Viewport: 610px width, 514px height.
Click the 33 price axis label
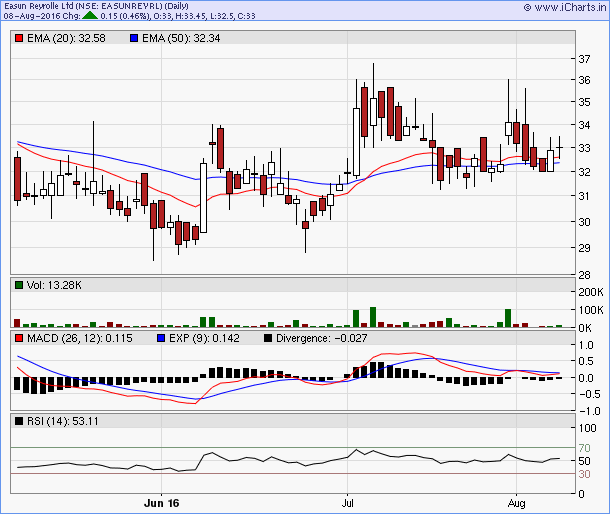pyautogui.click(x=584, y=148)
